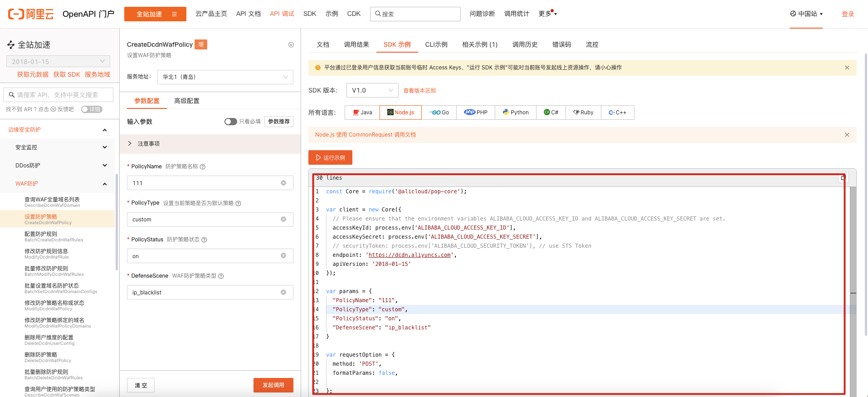Click the 获取 SDK link
The width and height of the screenshot is (868, 397).
pyautogui.click(x=67, y=74)
